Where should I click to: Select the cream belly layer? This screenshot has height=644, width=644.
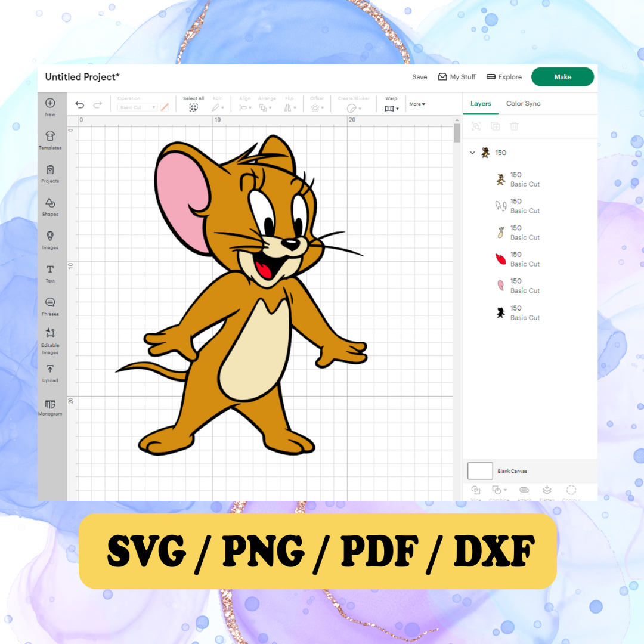530,233
